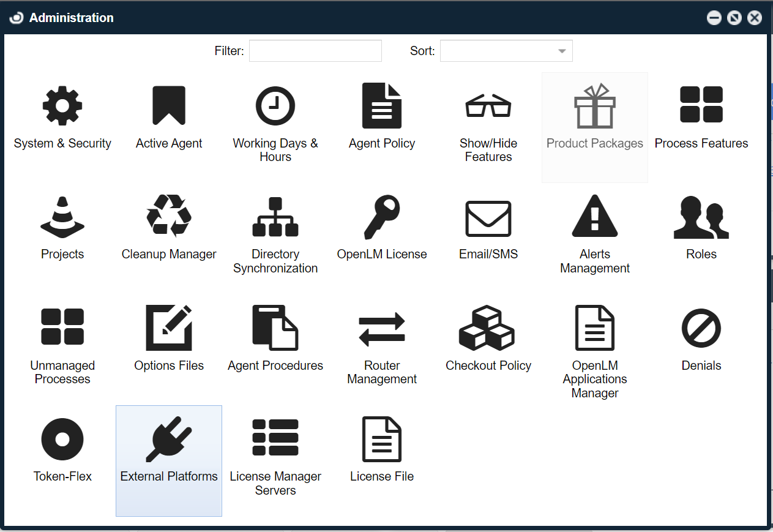
Task: Open Router Management arrows icon
Action: click(x=382, y=329)
